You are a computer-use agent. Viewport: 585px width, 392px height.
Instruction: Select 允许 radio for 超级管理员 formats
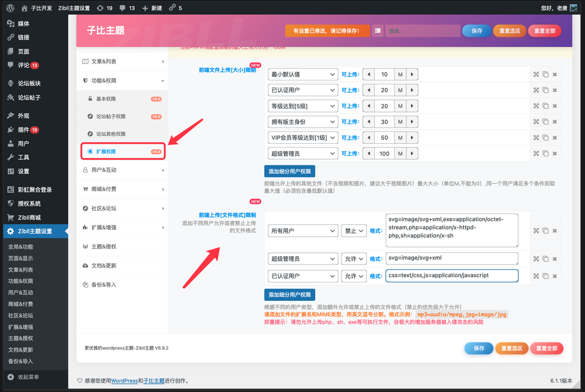pos(354,258)
